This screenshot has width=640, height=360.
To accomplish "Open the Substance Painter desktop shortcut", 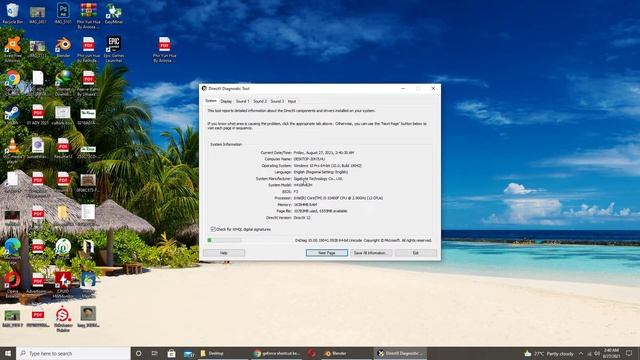I will 63,318.
